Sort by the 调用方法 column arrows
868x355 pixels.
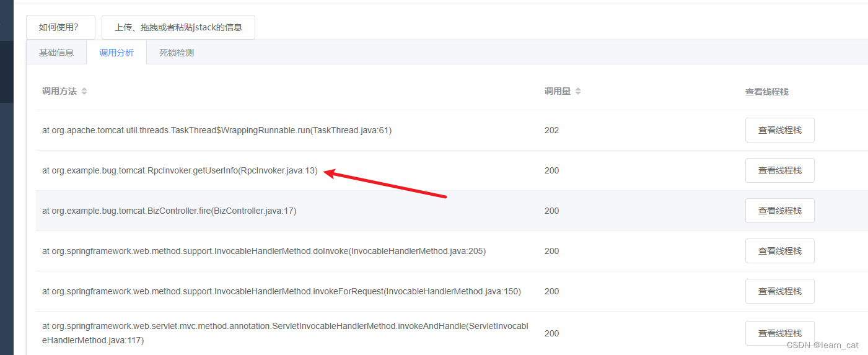pos(84,91)
